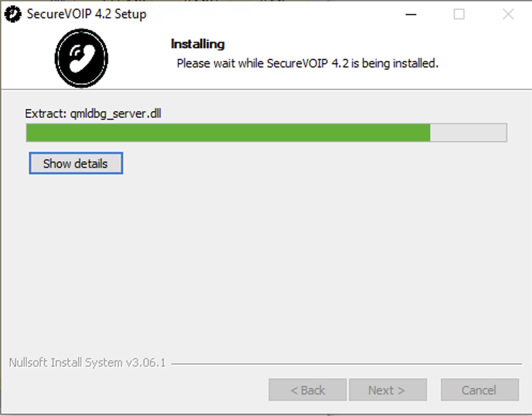
Task: Click the SecureVOIP phone logo image
Action: tap(81, 58)
